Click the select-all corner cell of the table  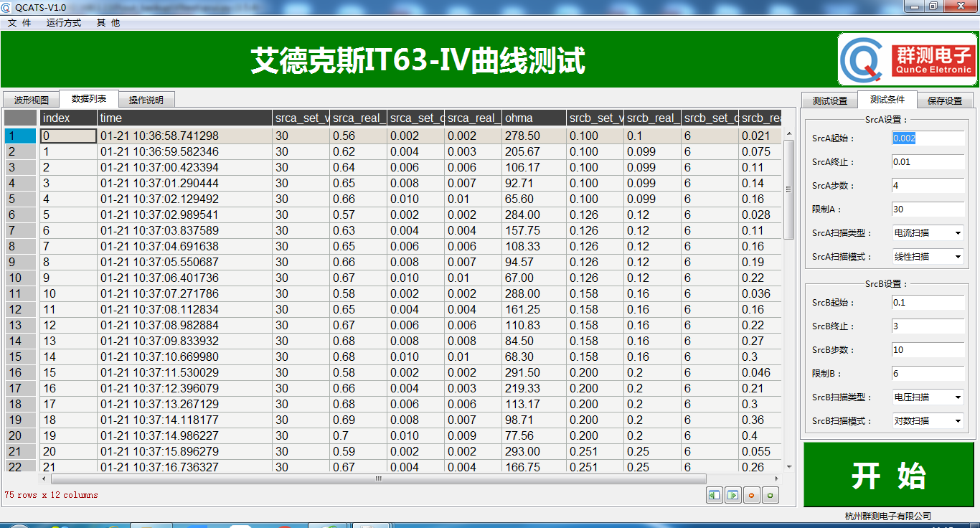click(21, 118)
